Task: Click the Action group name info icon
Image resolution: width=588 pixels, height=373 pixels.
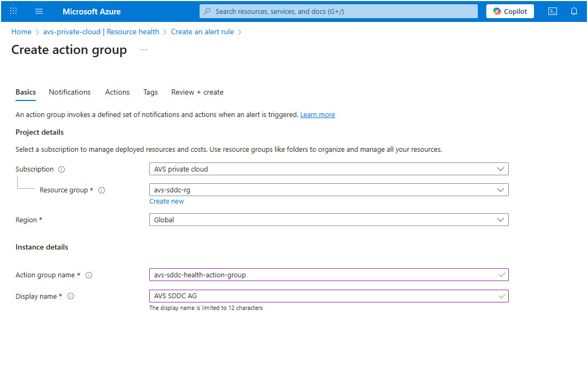Action: point(89,275)
